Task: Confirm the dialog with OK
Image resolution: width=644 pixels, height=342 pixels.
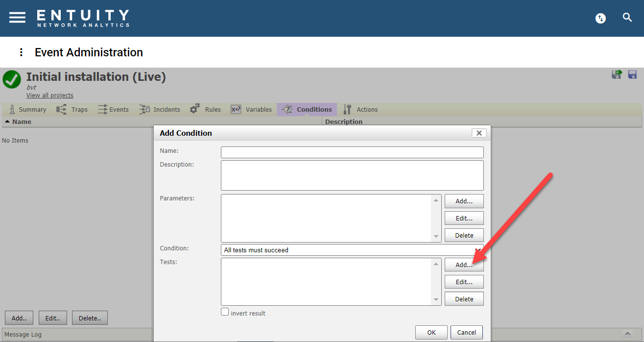Action: pos(431,332)
